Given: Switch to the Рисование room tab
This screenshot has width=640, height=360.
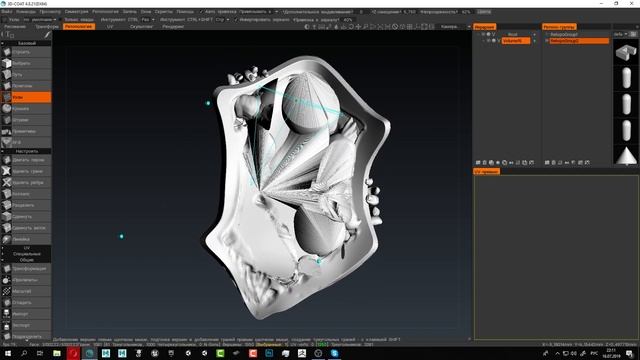Looking at the screenshot, I should (15, 27).
